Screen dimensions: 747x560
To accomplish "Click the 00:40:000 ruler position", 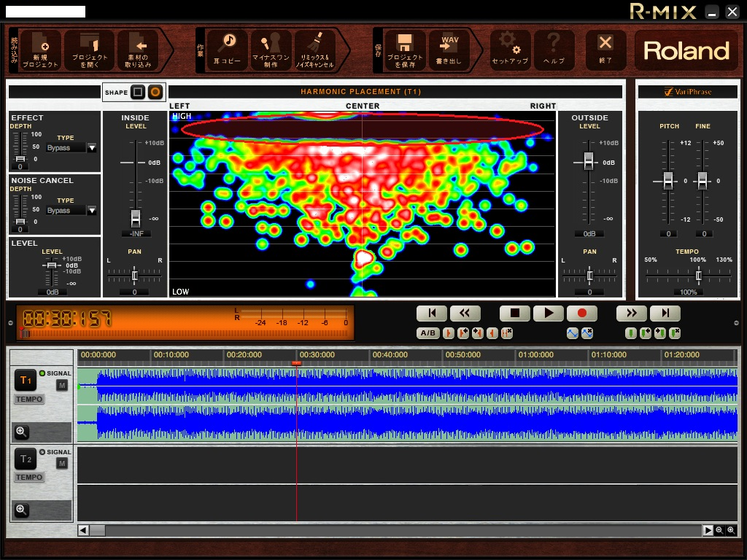I will point(390,355).
